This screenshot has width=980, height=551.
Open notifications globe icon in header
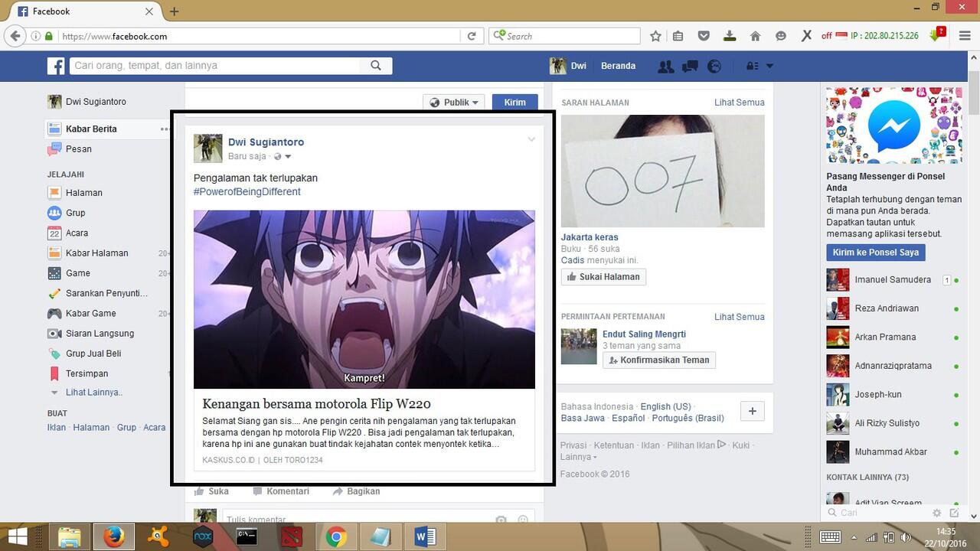click(x=714, y=67)
